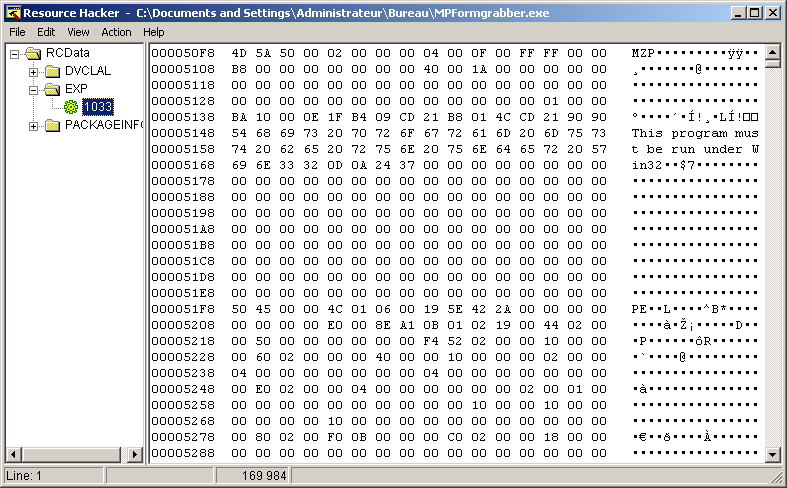The height and width of the screenshot is (488, 787).
Task: Collapse the EXP folder node
Action: [33, 90]
